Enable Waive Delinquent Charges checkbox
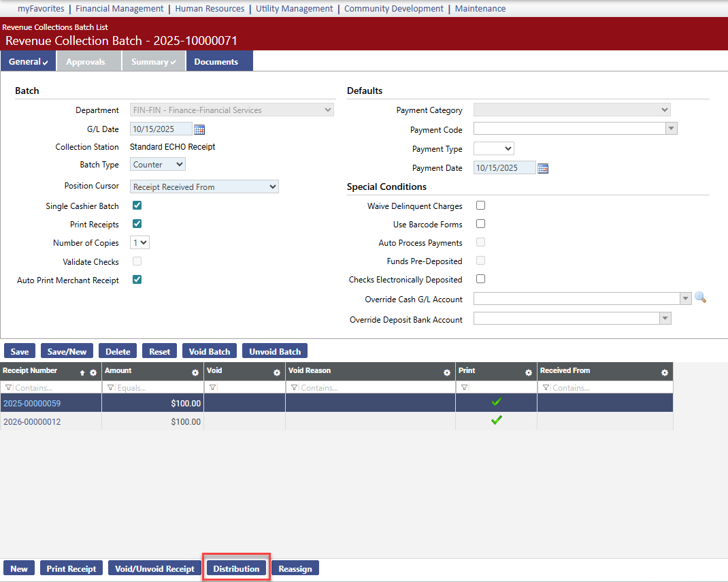 coord(480,206)
